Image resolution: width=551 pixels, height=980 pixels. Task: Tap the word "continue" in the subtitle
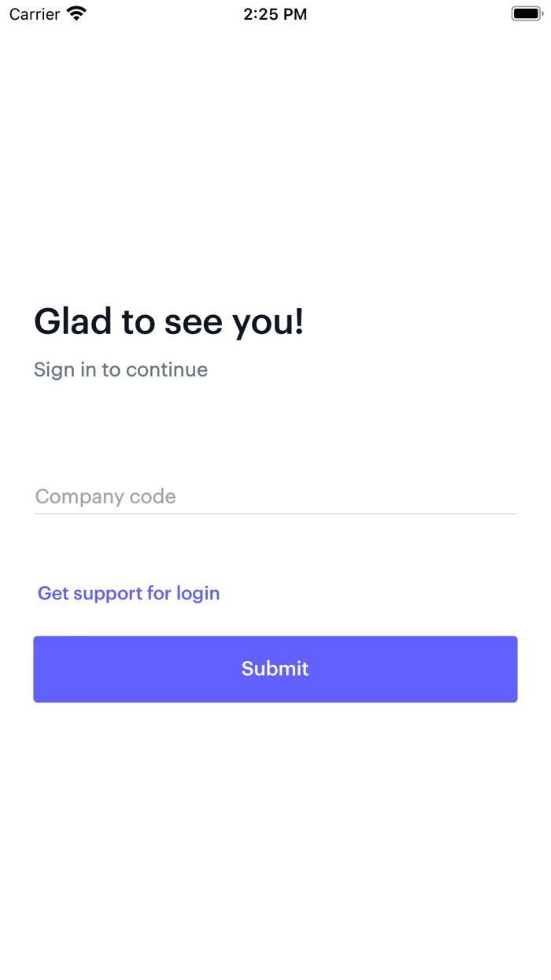pos(166,369)
